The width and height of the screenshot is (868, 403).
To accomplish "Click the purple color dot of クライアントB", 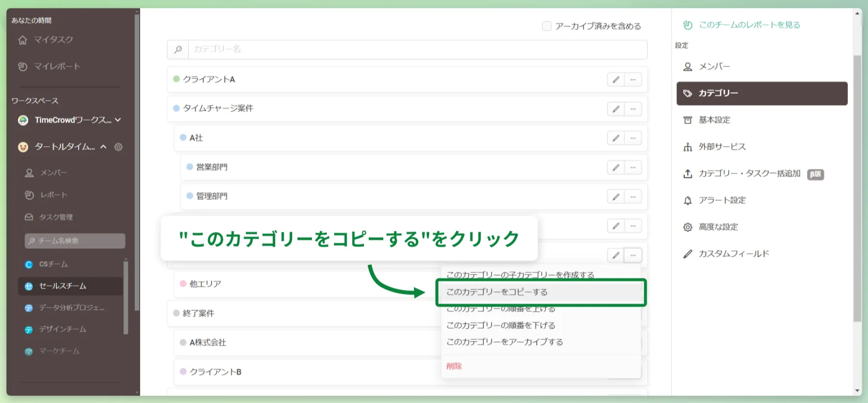I will 183,372.
